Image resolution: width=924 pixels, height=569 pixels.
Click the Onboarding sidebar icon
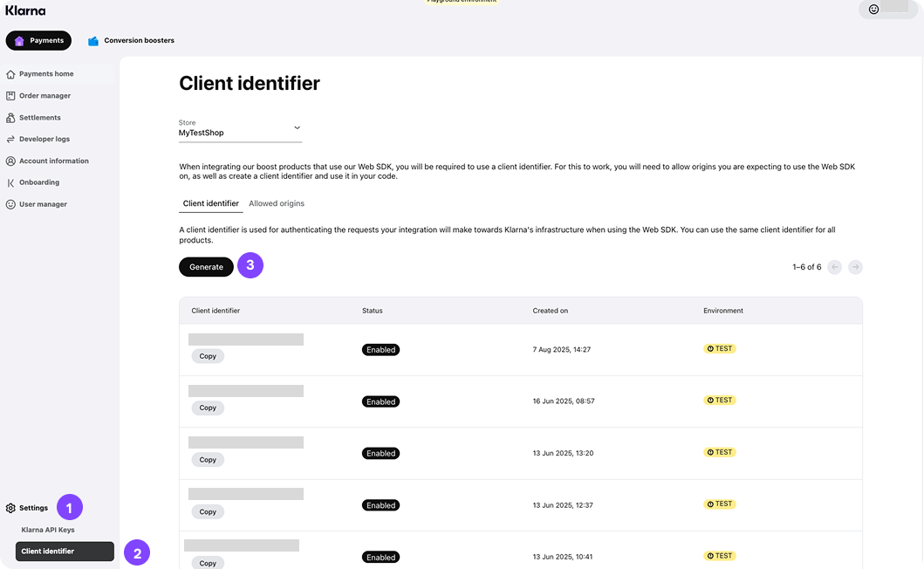pyautogui.click(x=10, y=183)
